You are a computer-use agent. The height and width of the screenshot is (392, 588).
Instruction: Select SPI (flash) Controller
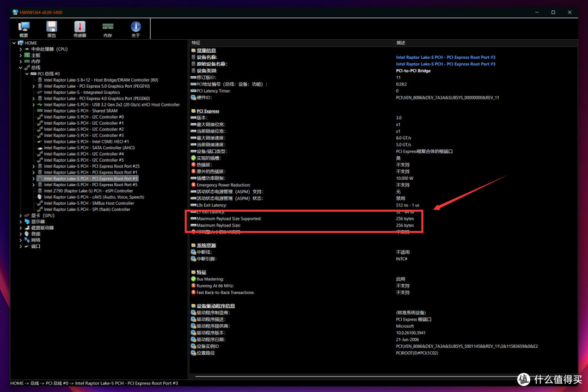[87, 209]
